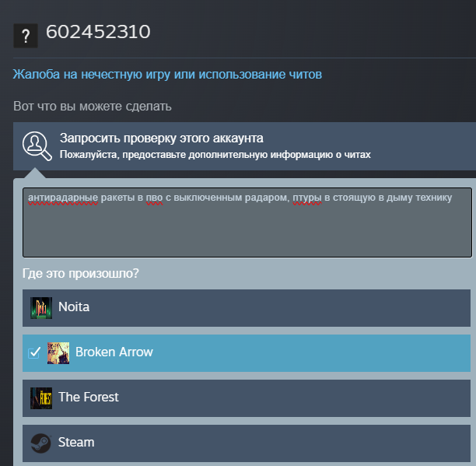Screen dimensions: 476x466
Task: Choose Noita as where it happened
Action: click(247, 308)
